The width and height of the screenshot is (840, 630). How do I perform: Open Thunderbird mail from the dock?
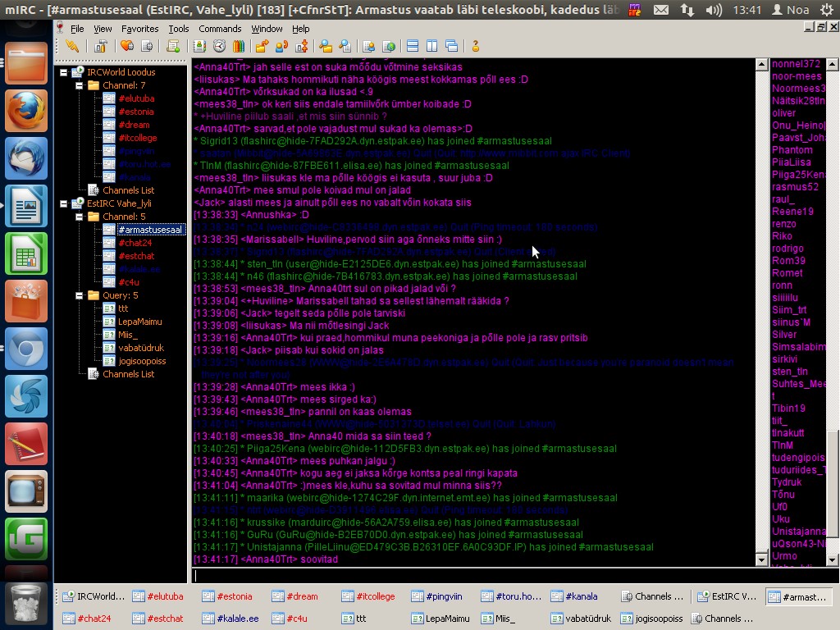point(26,158)
